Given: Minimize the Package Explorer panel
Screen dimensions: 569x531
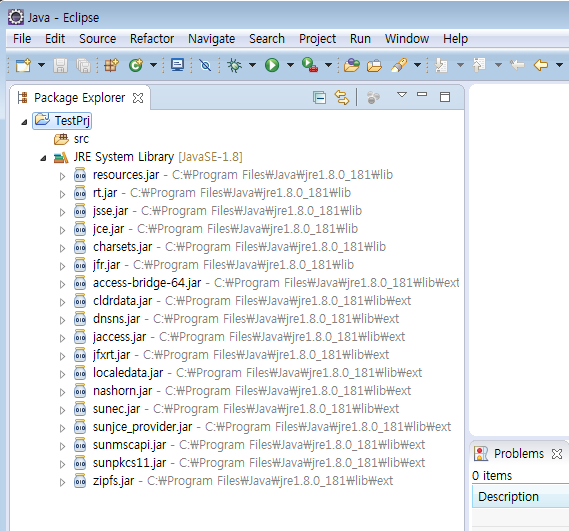Looking at the screenshot, I should [x=422, y=94].
